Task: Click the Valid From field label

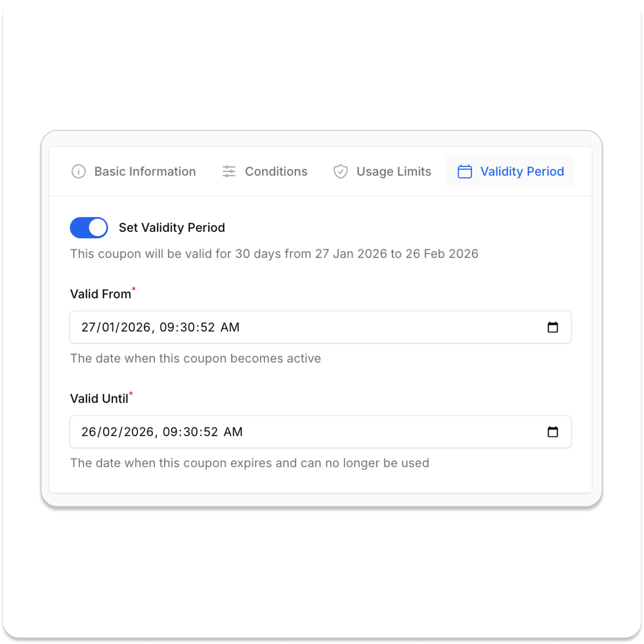Action: tap(101, 294)
